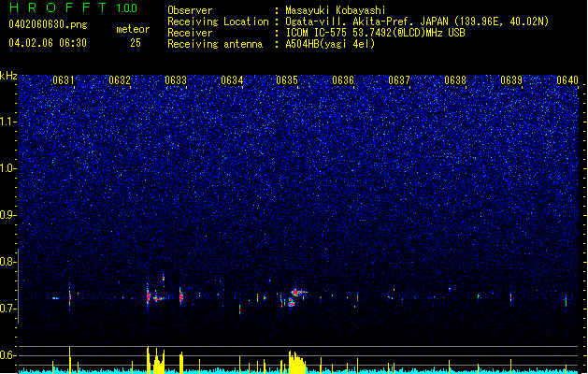Click the 0.7 kHz axis label

[x=8, y=309]
